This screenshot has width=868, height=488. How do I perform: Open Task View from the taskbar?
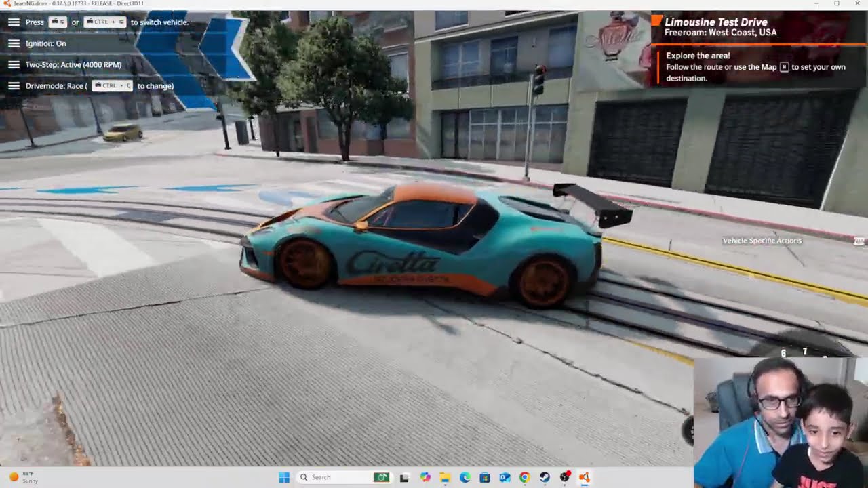point(404,477)
